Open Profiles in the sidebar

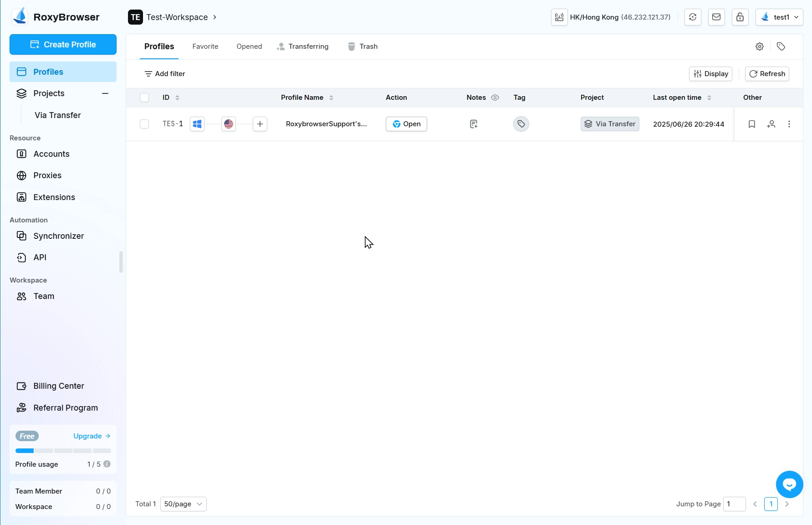(x=63, y=72)
